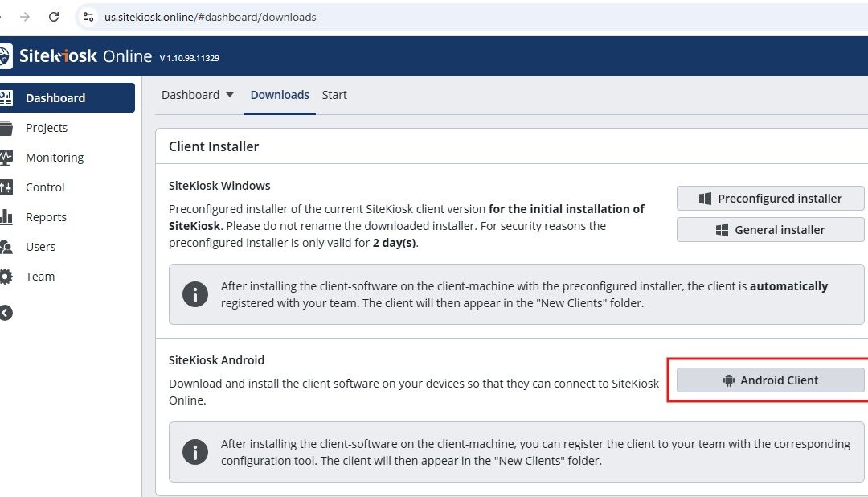Download the Android Client
Screen dimensions: 868x497
point(770,380)
